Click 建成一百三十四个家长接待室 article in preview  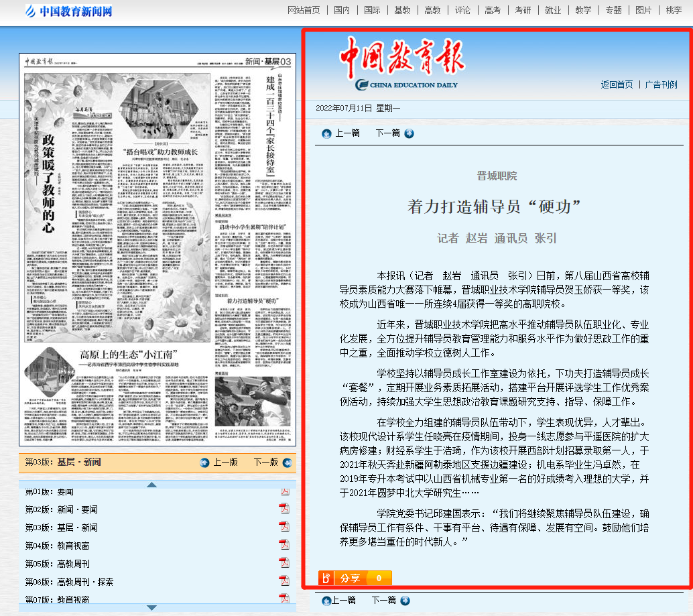coord(270,125)
